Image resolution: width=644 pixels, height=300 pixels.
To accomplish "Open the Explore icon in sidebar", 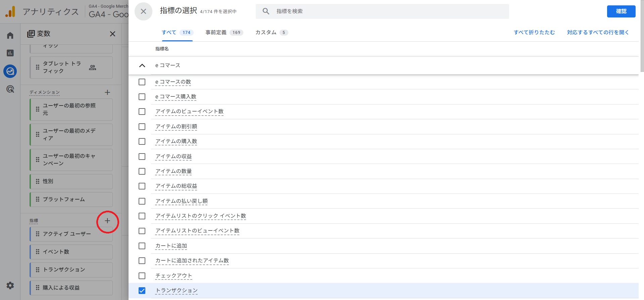I will [x=10, y=71].
